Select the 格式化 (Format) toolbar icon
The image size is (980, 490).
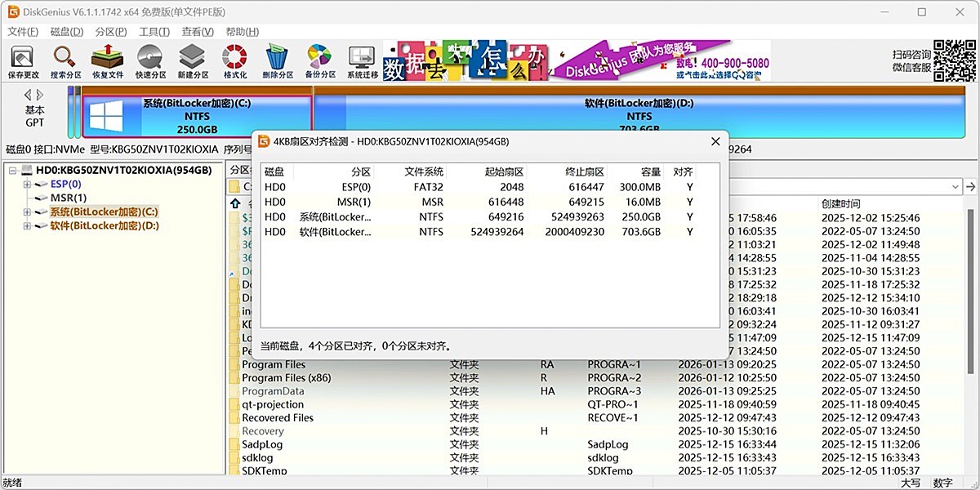pos(234,61)
